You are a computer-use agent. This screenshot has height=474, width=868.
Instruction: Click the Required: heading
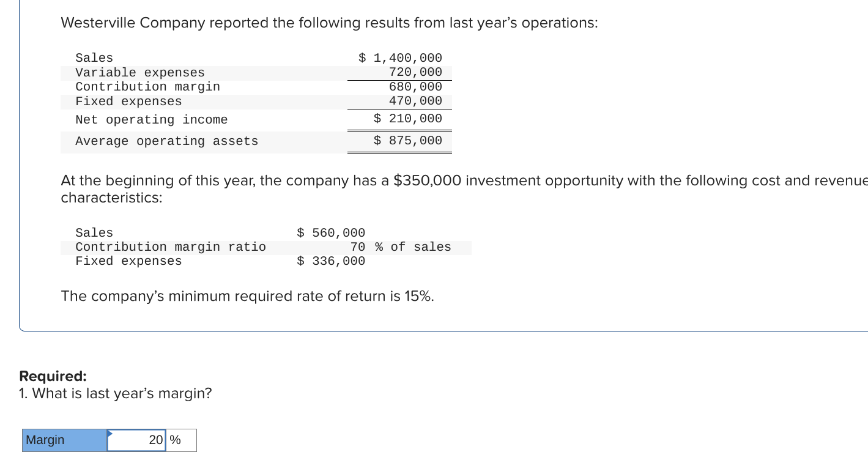pyautogui.click(x=53, y=376)
